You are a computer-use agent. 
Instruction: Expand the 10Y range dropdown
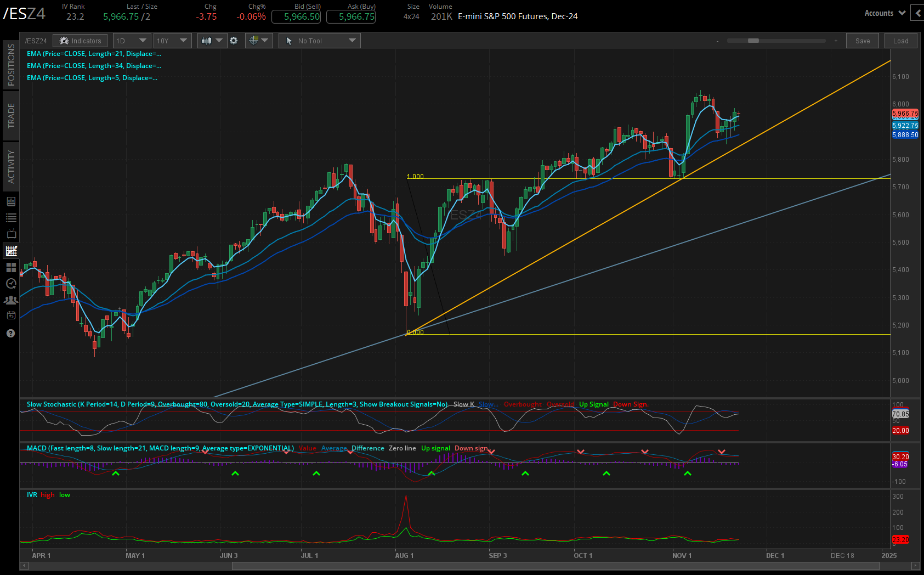tap(172, 40)
